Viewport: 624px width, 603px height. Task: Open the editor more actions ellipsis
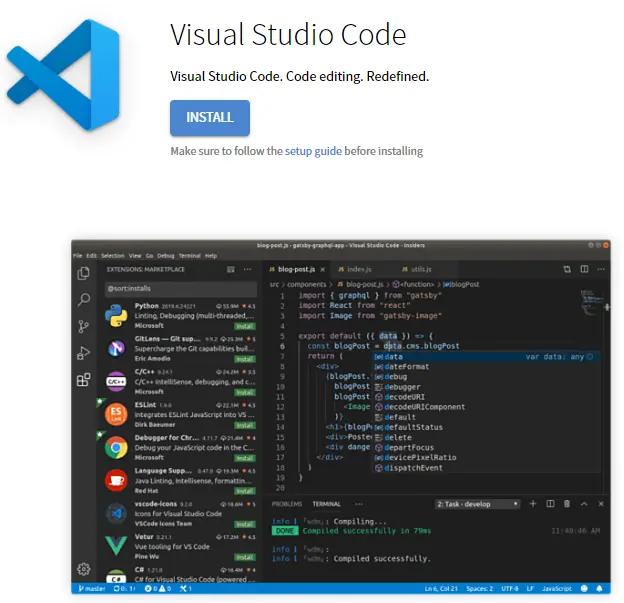(x=601, y=269)
